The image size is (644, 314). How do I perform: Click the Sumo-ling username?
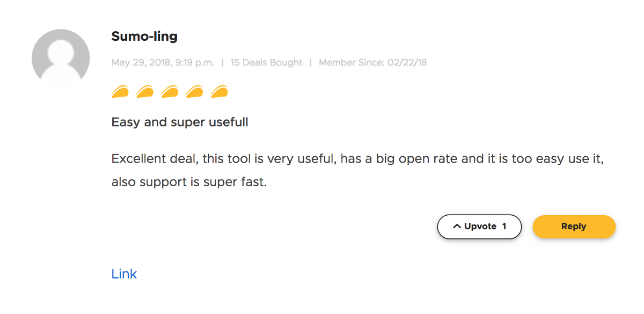(144, 36)
